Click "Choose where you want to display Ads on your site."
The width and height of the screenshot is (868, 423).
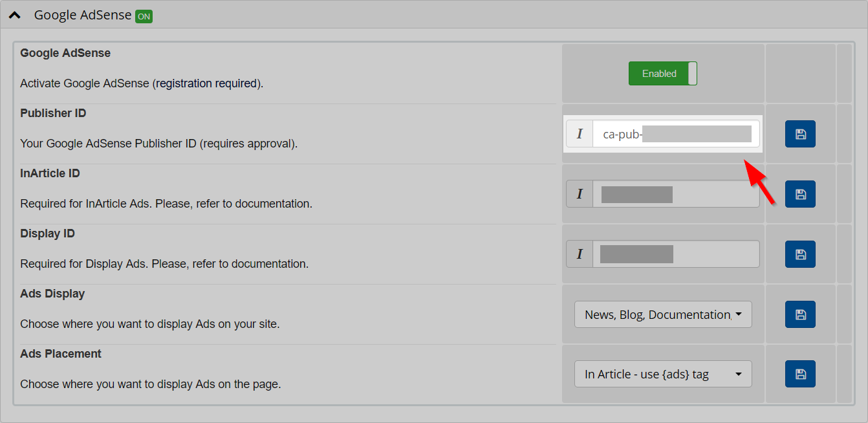coord(150,324)
